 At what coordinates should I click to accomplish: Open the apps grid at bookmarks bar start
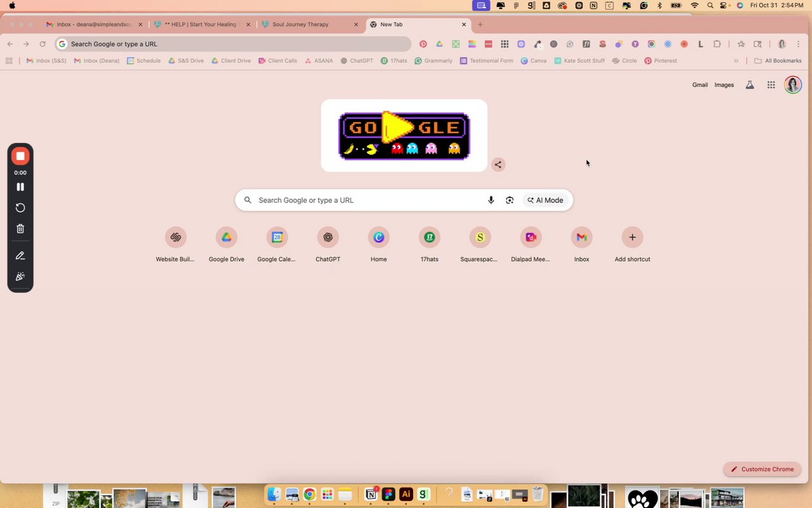(x=9, y=61)
